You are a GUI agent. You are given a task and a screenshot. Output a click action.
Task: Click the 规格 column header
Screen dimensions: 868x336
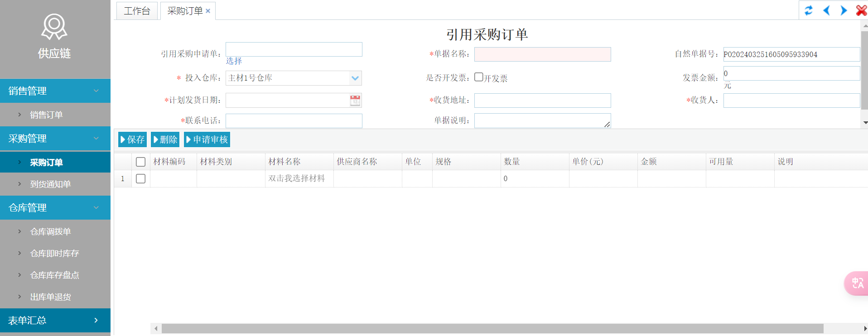(467, 162)
